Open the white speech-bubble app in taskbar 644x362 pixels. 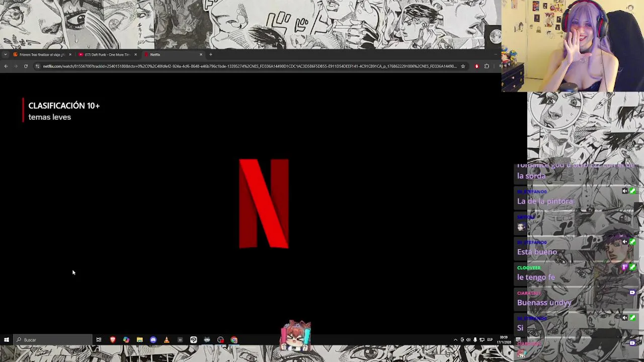tap(194, 340)
